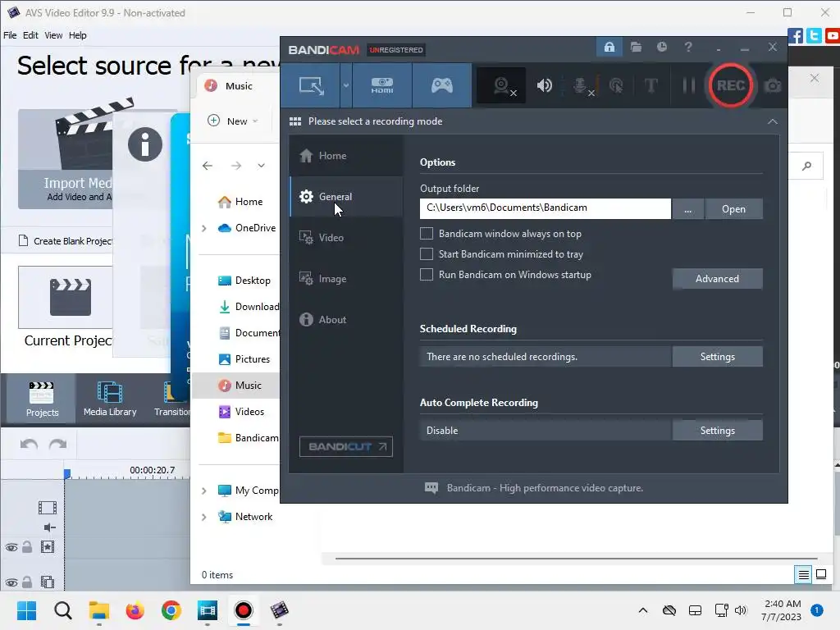
Task: Open Edit menu in AVS Video Editor
Action: tap(30, 35)
